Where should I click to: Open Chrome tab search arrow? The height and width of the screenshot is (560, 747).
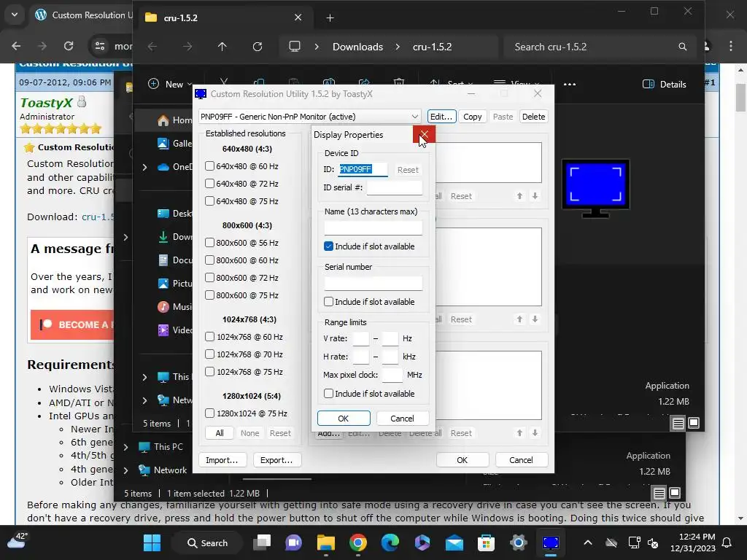pyautogui.click(x=15, y=15)
